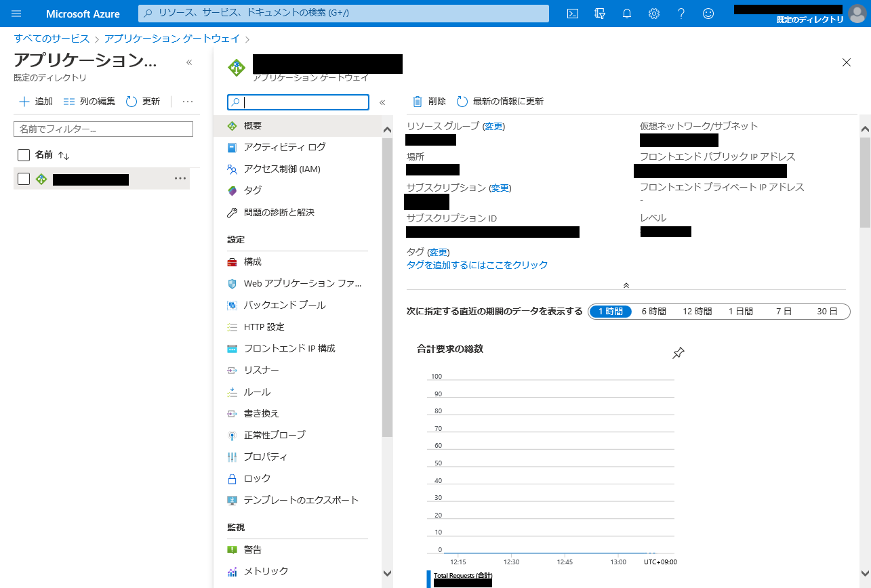Check the select-all 名前 header checkbox
The height and width of the screenshot is (588, 871).
pos(24,155)
